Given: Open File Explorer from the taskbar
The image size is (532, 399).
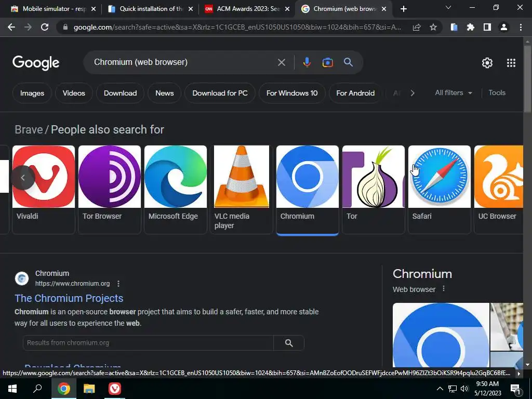Looking at the screenshot, I should 89,389.
